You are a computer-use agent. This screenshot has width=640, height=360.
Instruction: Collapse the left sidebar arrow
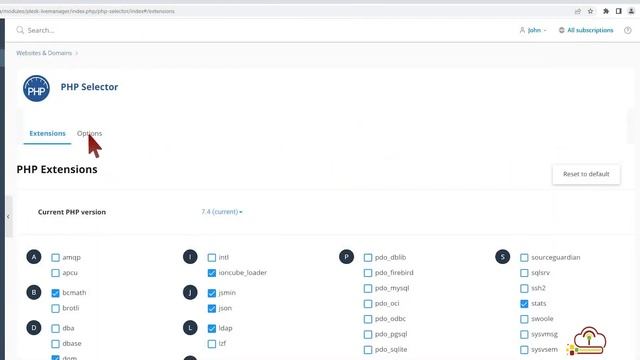point(8,217)
